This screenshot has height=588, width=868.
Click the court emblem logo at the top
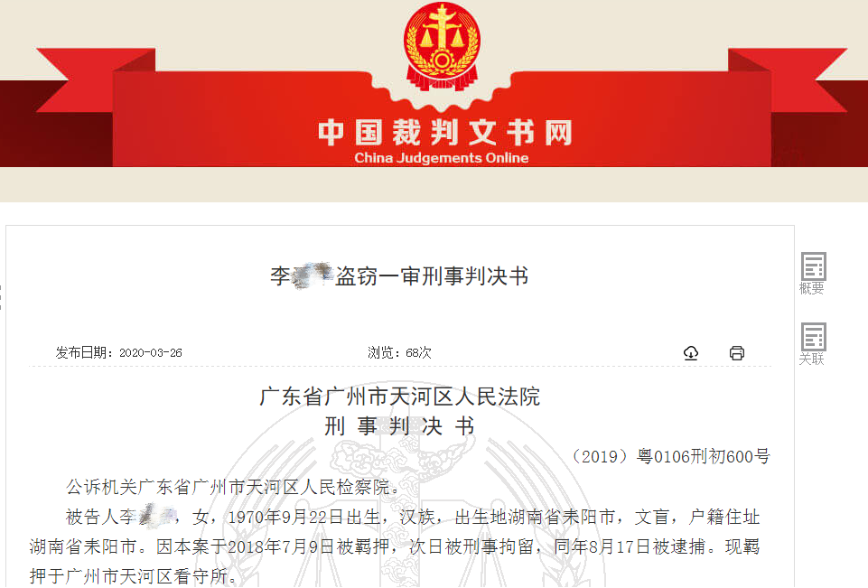click(x=441, y=46)
